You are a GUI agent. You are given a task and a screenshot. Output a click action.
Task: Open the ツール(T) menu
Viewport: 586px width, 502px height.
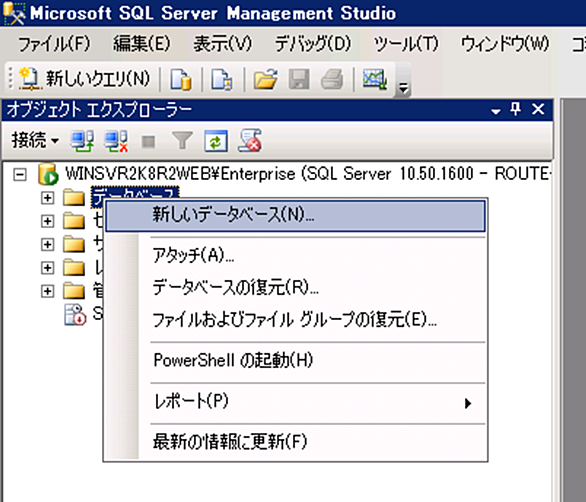406,44
